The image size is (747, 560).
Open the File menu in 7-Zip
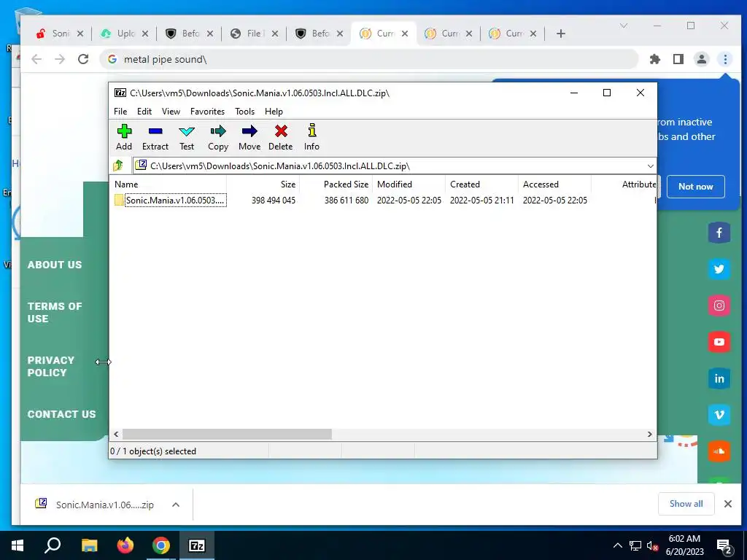pos(120,112)
